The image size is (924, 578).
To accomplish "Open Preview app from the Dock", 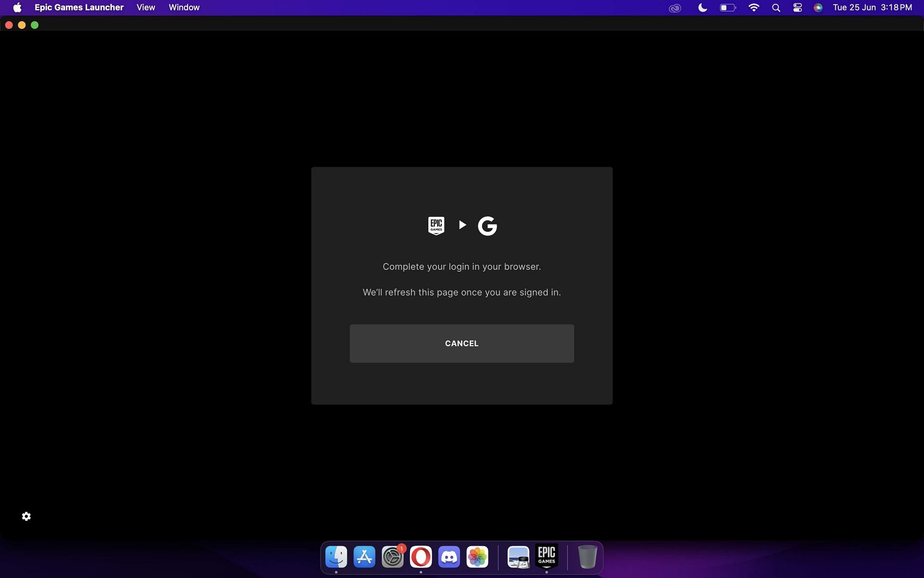I will coord(518,557).
